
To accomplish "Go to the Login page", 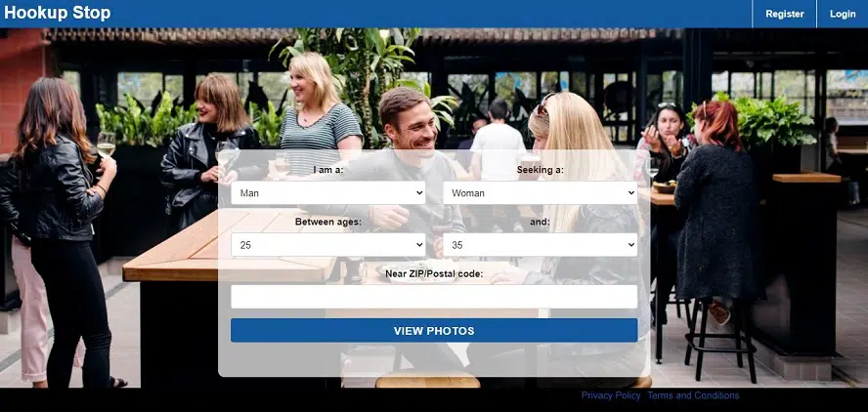I will tap(842, 14).
